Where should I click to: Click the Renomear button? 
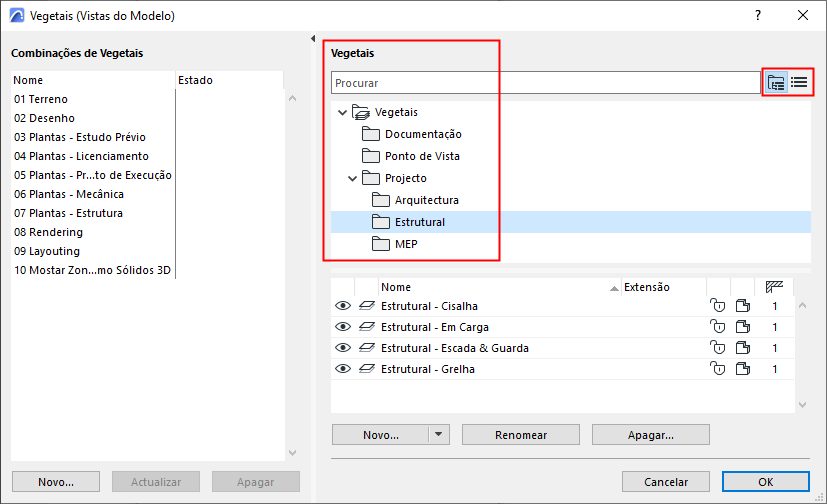(521, 435)
